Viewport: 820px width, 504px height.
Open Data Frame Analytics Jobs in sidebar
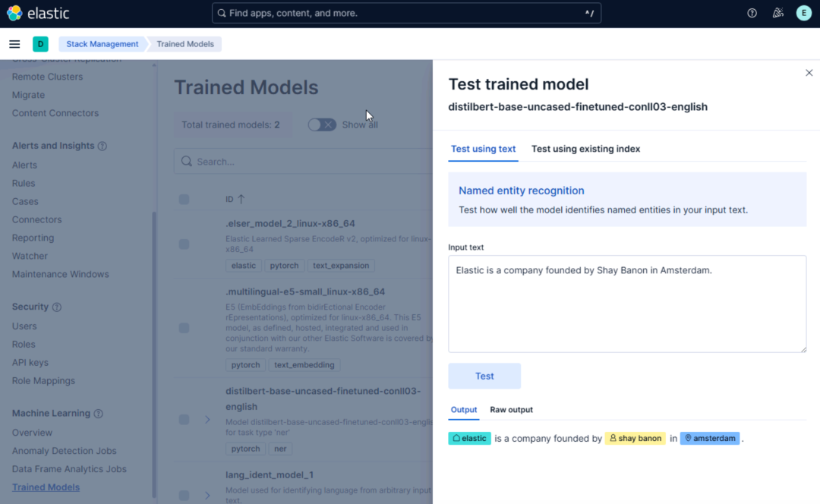coord(70,469)
